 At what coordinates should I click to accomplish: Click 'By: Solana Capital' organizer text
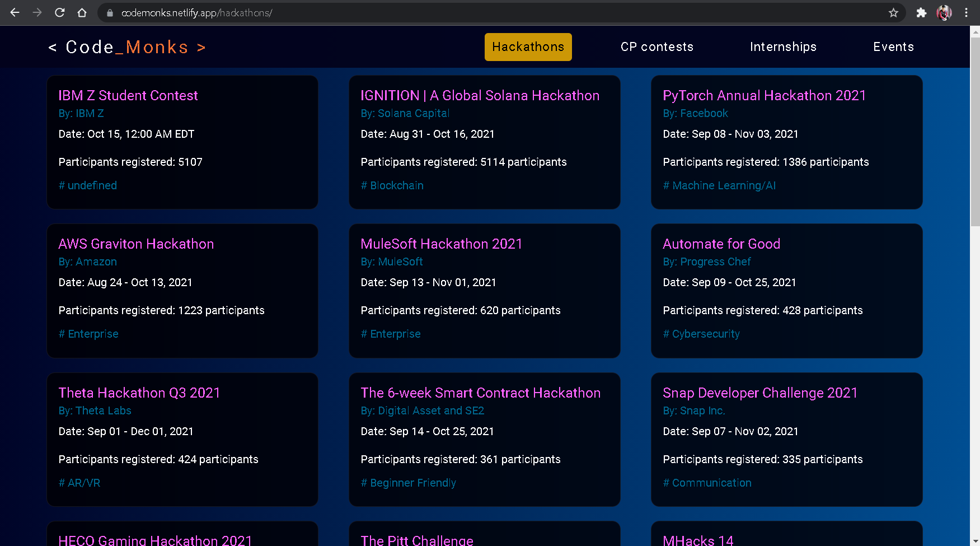pyautogui.click(x=405, y=114)
